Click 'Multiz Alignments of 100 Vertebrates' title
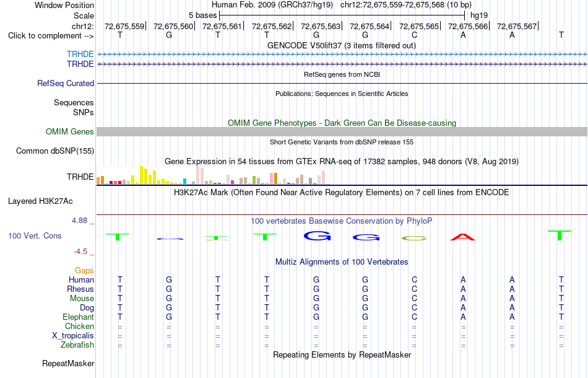588x378 pixels. coord(342,262)
